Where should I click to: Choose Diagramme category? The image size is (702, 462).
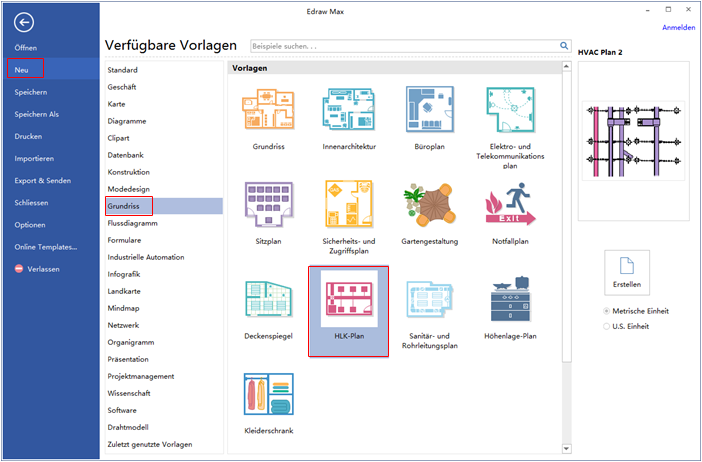[127, 121]
